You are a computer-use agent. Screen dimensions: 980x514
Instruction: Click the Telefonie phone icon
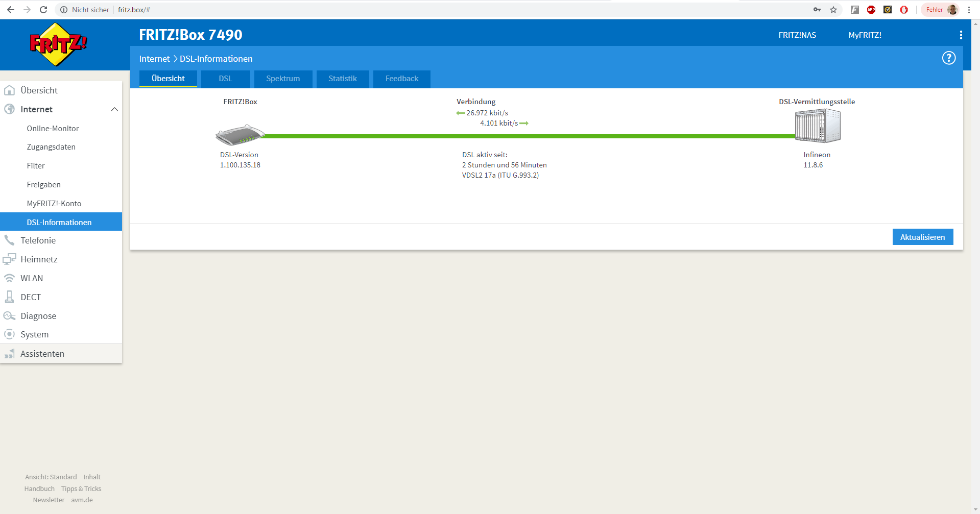[9, 240]
